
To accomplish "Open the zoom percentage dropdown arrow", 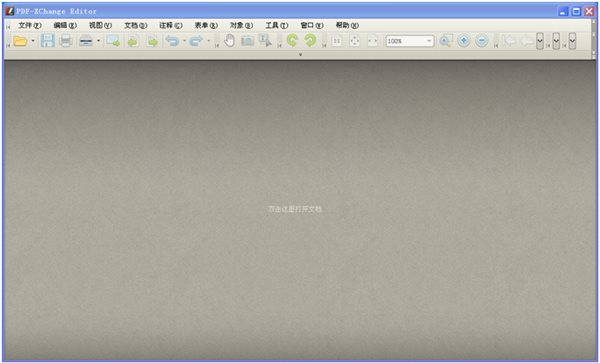I will point(429,41).
